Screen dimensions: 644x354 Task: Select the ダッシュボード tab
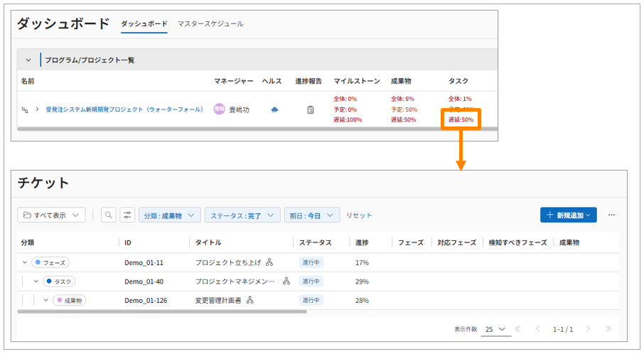click(x=144, y=24)
